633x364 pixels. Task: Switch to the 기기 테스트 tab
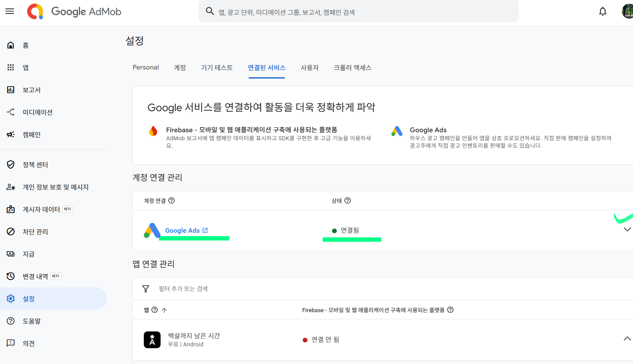(216, 68)
